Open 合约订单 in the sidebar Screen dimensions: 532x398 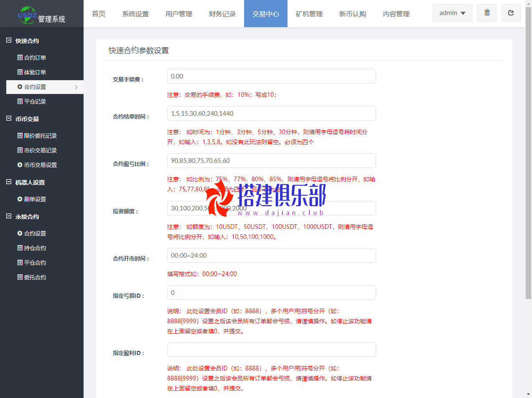click(35, 58)
